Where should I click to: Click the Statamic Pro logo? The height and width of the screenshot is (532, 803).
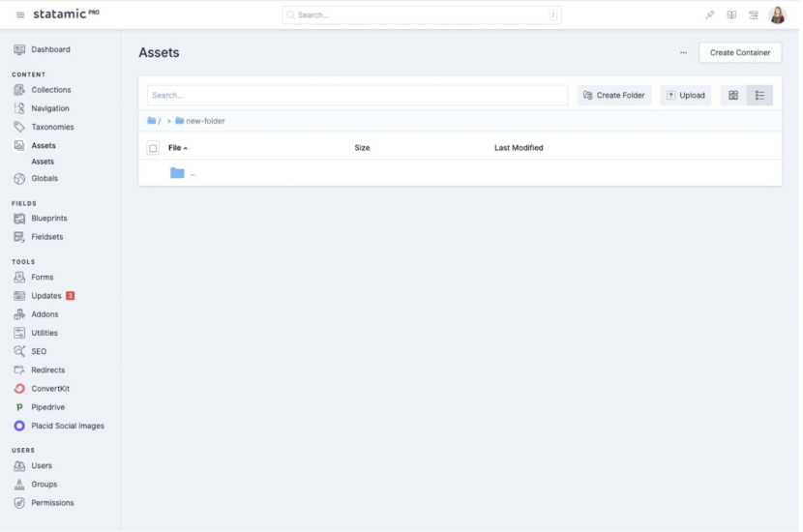point(66,14)
